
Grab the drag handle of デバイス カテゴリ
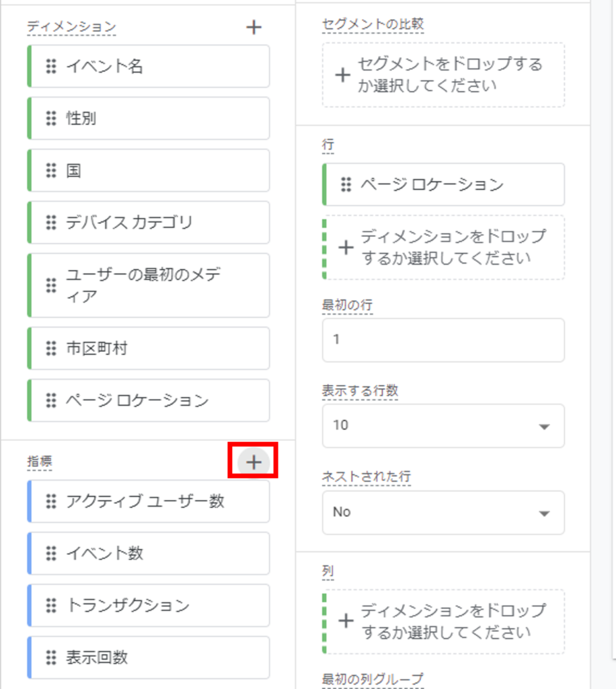coord(51,222)
